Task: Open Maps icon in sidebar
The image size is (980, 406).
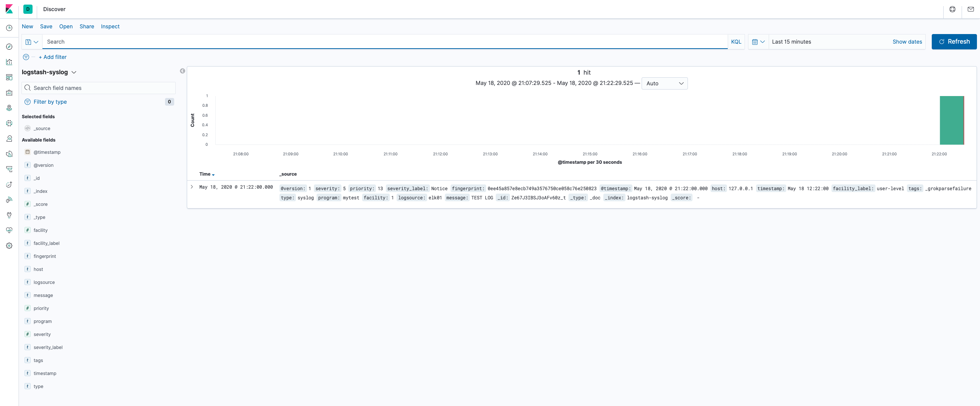Action: tap(9, 108)
